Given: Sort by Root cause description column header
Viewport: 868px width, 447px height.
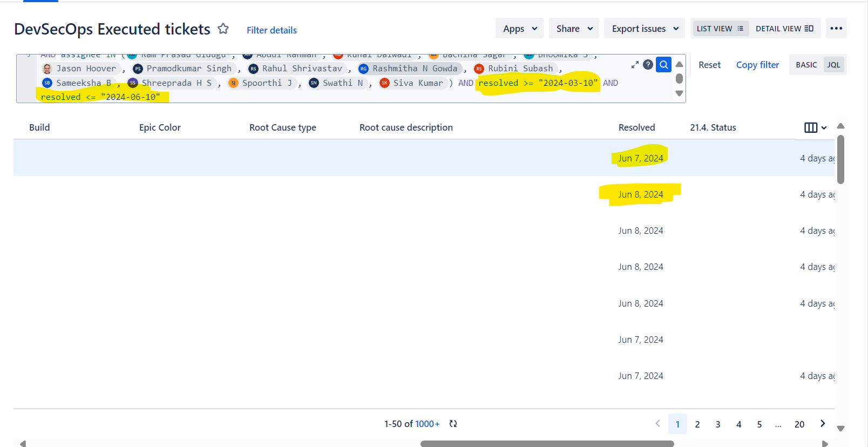Looking at the screenshot, I should (x=406, y=127).
